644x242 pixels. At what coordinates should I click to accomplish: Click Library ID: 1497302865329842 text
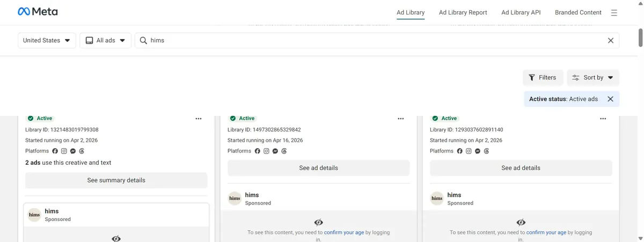264,130
